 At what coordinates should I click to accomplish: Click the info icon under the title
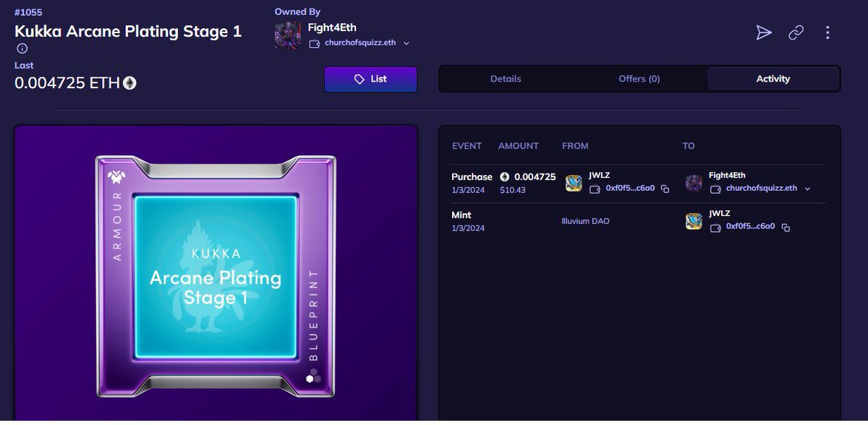(22, 48)
